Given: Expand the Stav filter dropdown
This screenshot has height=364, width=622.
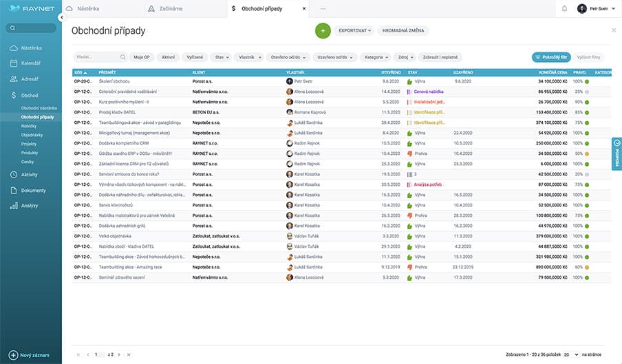Looking at the screenshot, I should coord(221,57).
